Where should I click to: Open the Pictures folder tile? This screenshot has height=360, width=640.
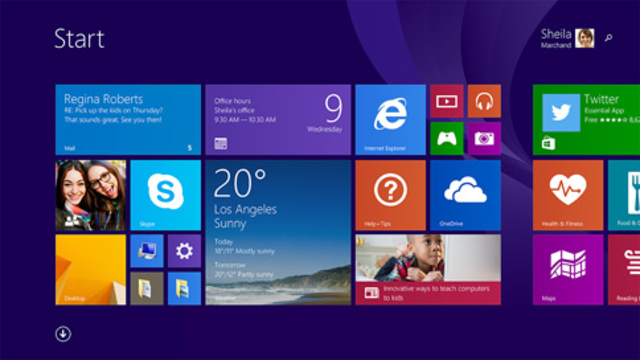184,289
